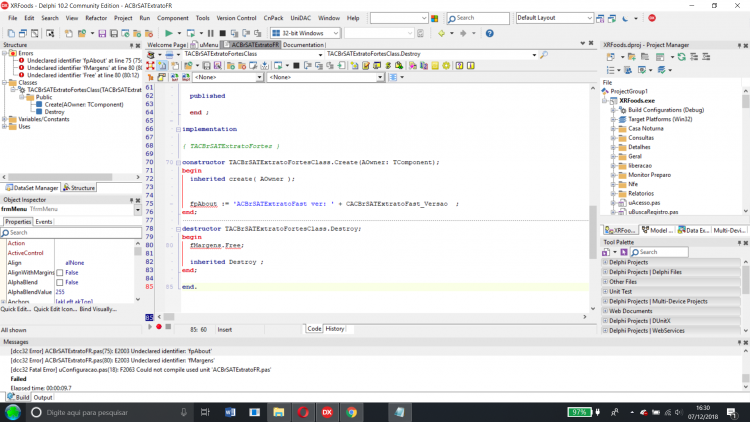The height and width of the screenshot is (422, 750).
Task: Open the UniDAC menu
Action: tap(300, 18)
